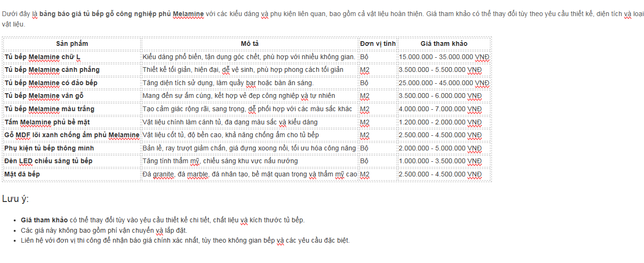Screen dimensions: 644x263
Task: Click the "Giá tham khảo" table header
Action: pos(444,44)
